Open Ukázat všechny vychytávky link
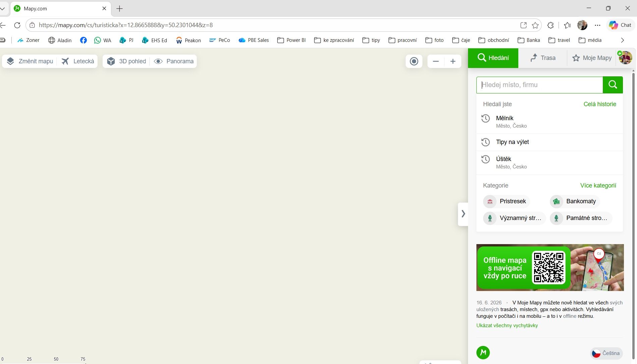 click(507, 325)
